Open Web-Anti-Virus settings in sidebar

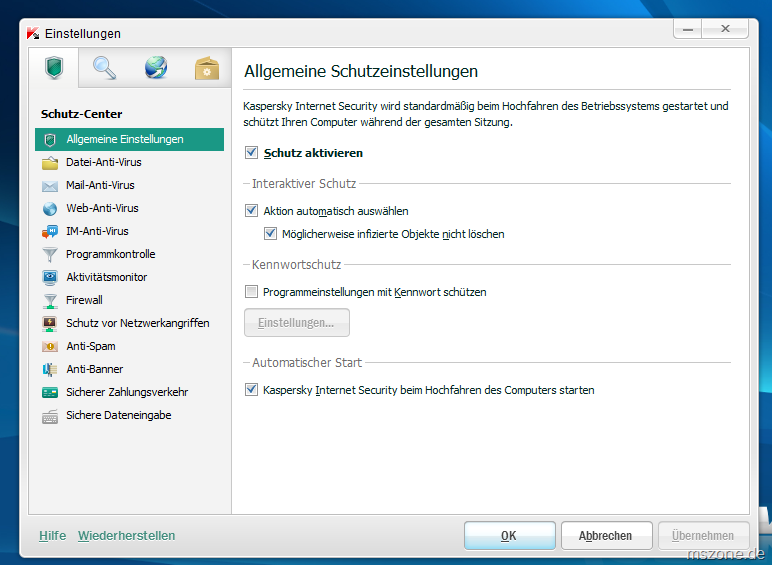click(x=102, y=208)
